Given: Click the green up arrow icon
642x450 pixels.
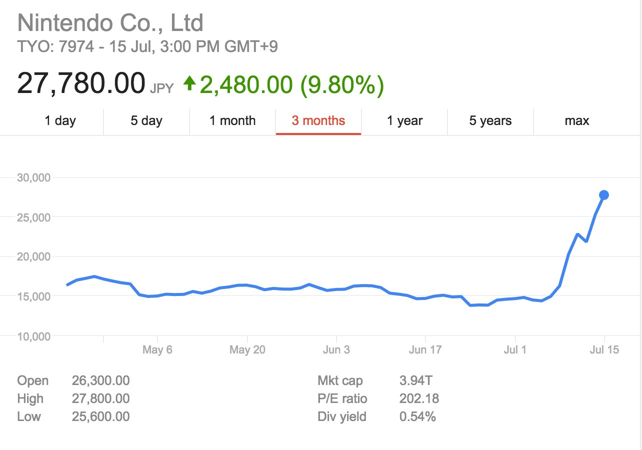Looking at the screenshot, I should point(189,82).
